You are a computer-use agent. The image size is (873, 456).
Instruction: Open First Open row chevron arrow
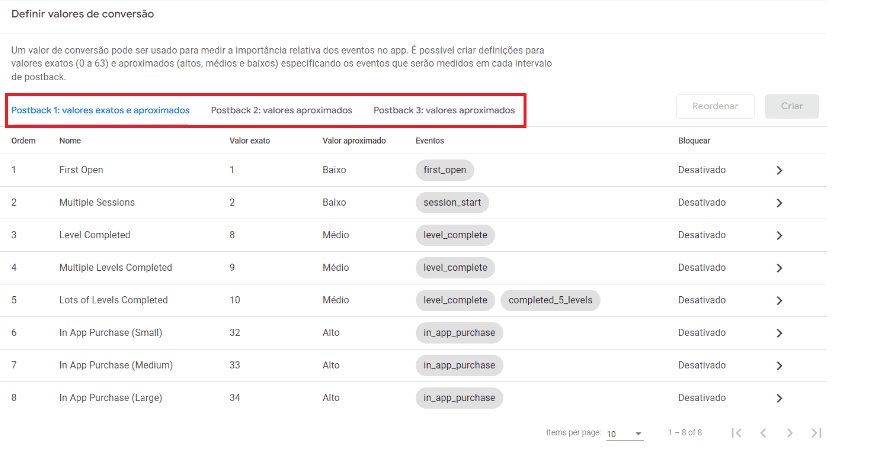(x=779, y=170)
